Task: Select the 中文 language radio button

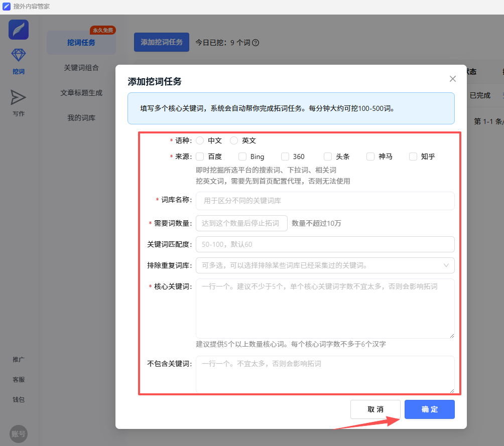Action: [x=200, y=141]
